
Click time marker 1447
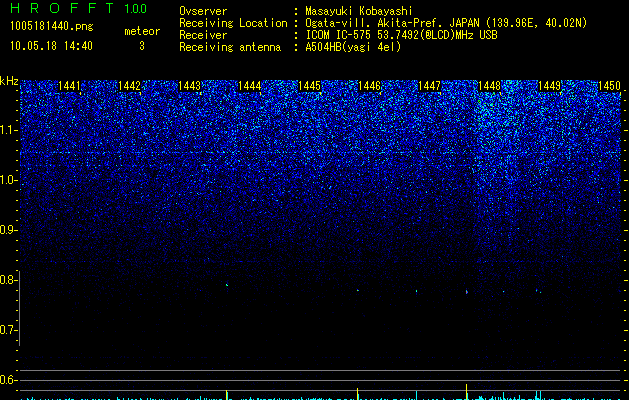coord(429,86)
